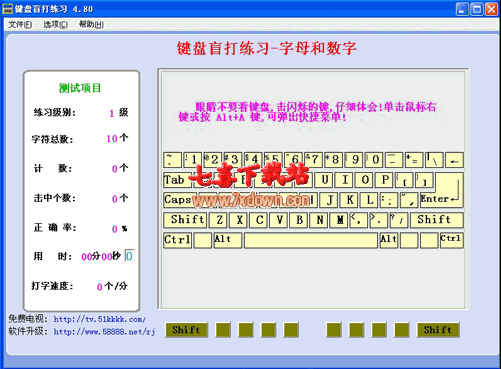Viewport: 501px width, 369px height.
Task: Click the backslash key in the number row
Action: [434, 160]
